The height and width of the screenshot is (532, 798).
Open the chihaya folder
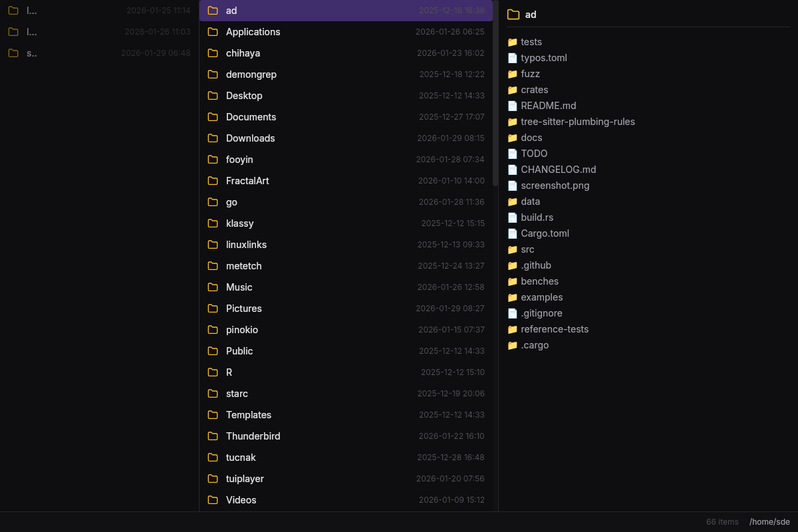click(346, 53)
